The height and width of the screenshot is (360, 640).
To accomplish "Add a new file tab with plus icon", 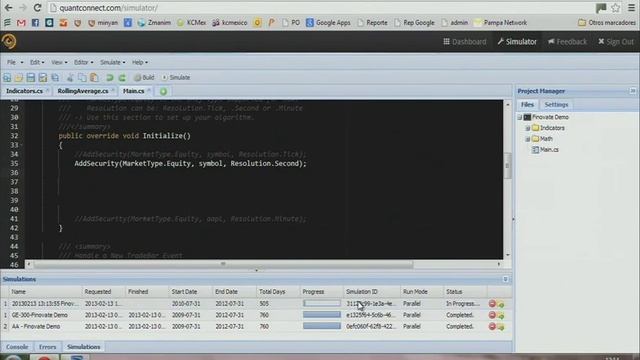I will click(163, 91).
